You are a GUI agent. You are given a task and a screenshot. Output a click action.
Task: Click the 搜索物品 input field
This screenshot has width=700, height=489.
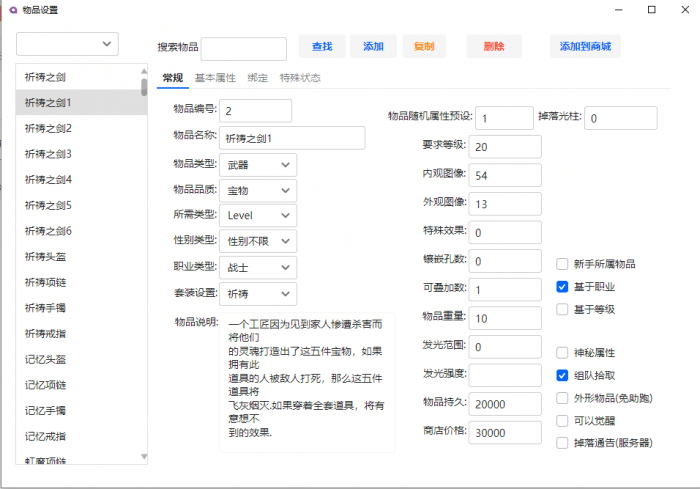point(244,48)
